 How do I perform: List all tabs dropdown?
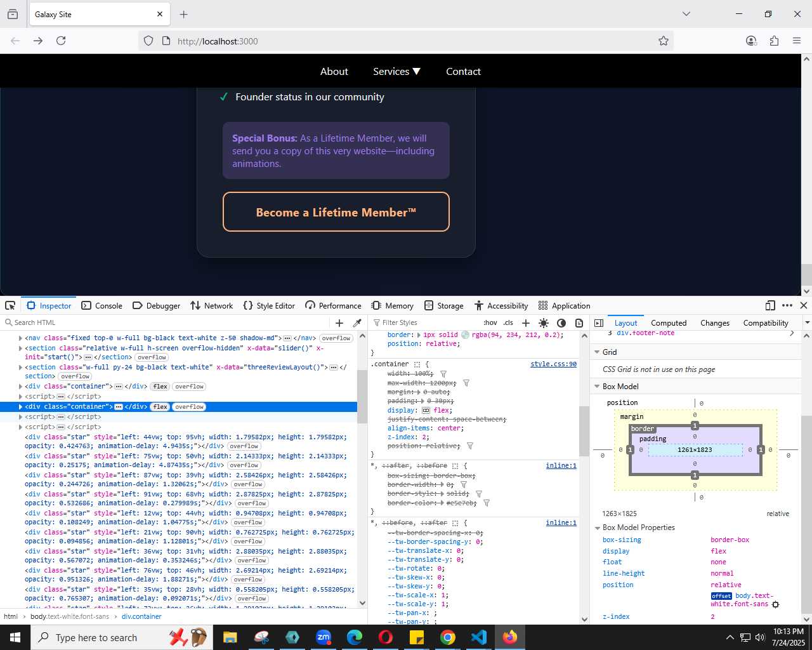pyautogui.click(x=686, y=14)
